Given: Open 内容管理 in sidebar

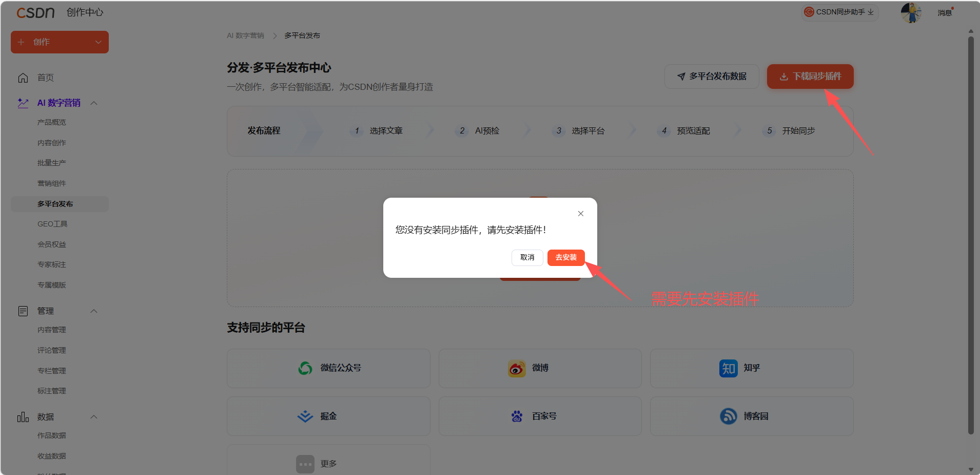Looking at the screenshot, I should pyautogui.click(x=51, y=330).
